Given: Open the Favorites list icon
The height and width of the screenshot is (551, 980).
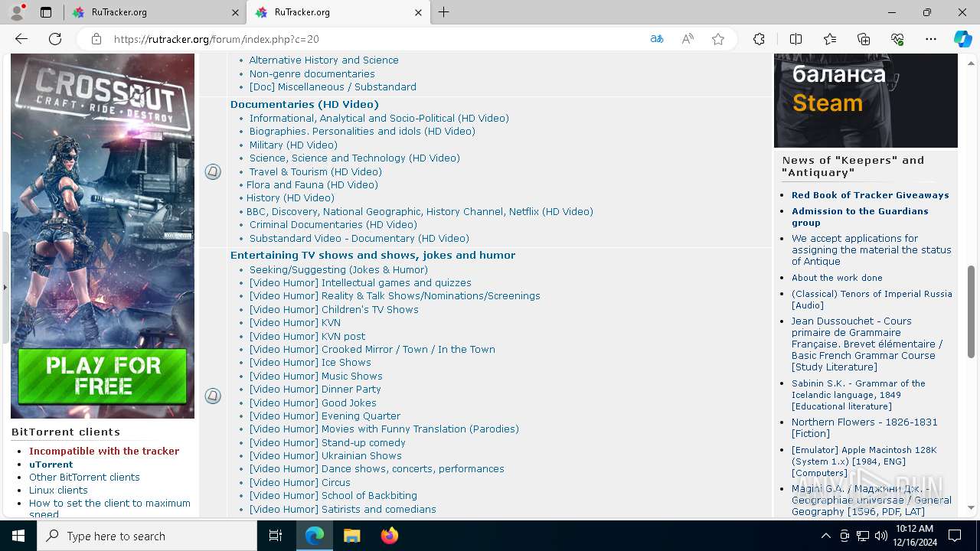Looking at the screenshot, I should (830, 39).
